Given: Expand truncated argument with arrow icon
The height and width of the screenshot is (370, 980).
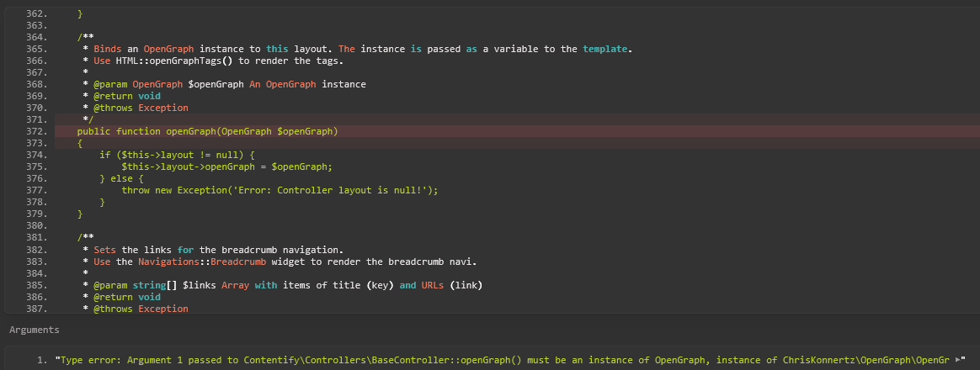Looking at the screenshot, I should 958,359.
